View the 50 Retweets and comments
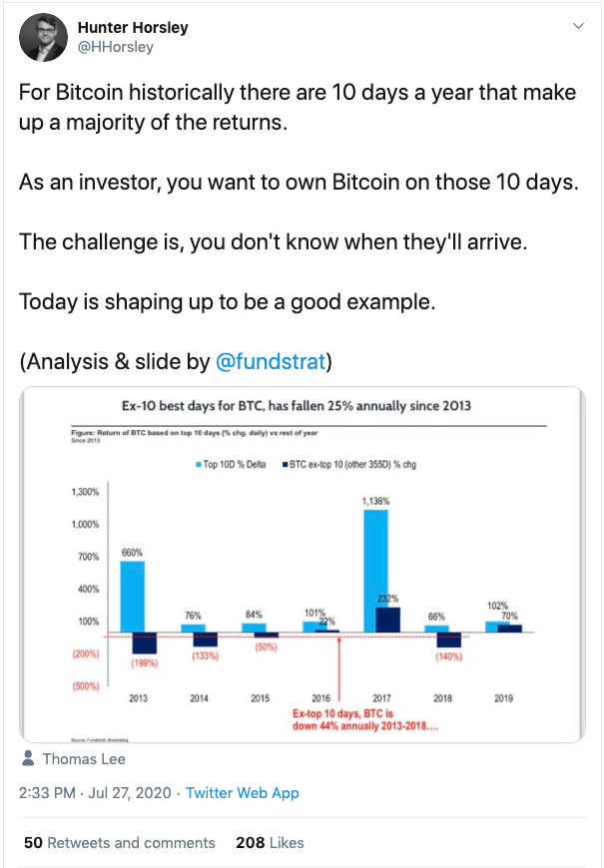Viewport: 604px width, 868px height. point(119,842)
